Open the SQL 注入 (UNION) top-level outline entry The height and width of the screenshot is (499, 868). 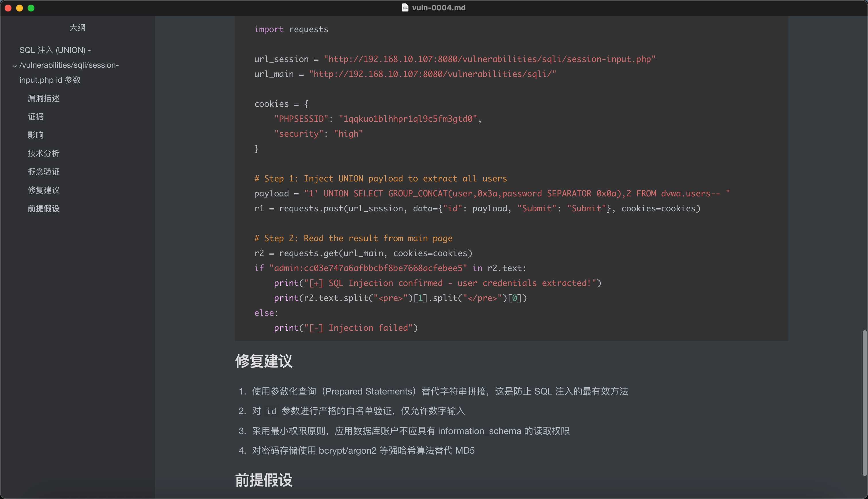click(x=69, y=65)
